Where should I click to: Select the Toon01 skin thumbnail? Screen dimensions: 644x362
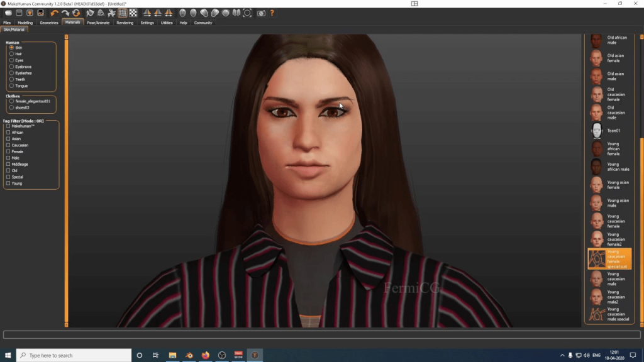596,131
